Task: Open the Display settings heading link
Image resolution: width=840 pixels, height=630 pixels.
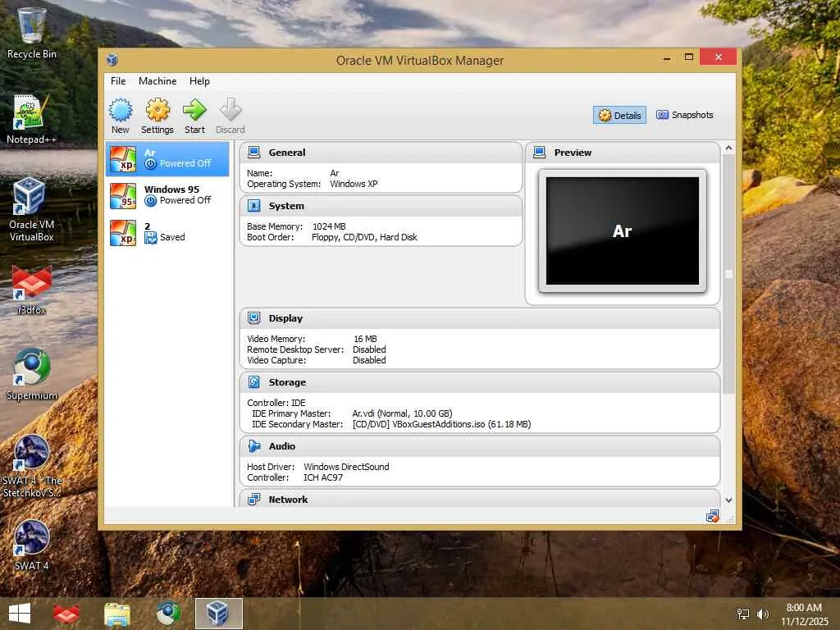Action: [x=285, y=318]
